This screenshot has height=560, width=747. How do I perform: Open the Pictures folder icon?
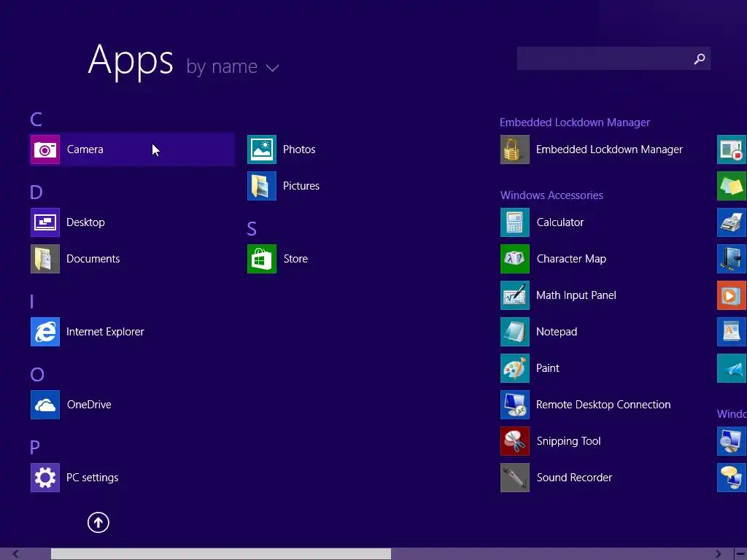(262, 186)
